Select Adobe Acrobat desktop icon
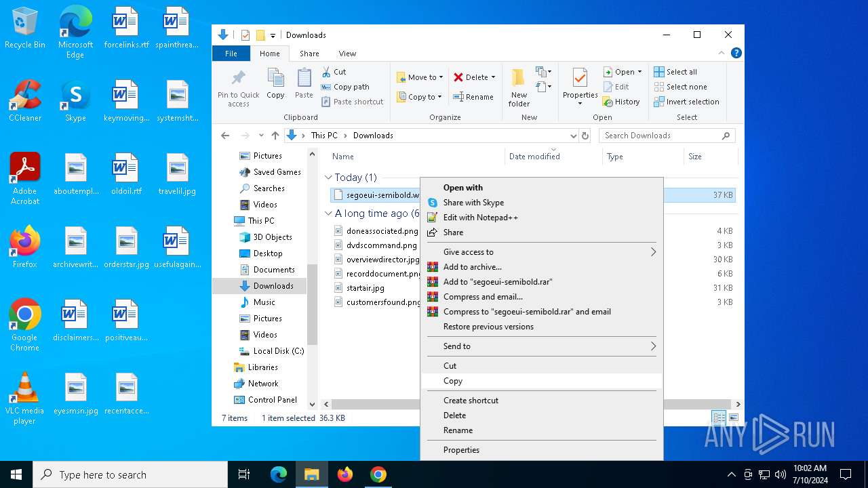868x488 pixels. (x=25, y=179)
